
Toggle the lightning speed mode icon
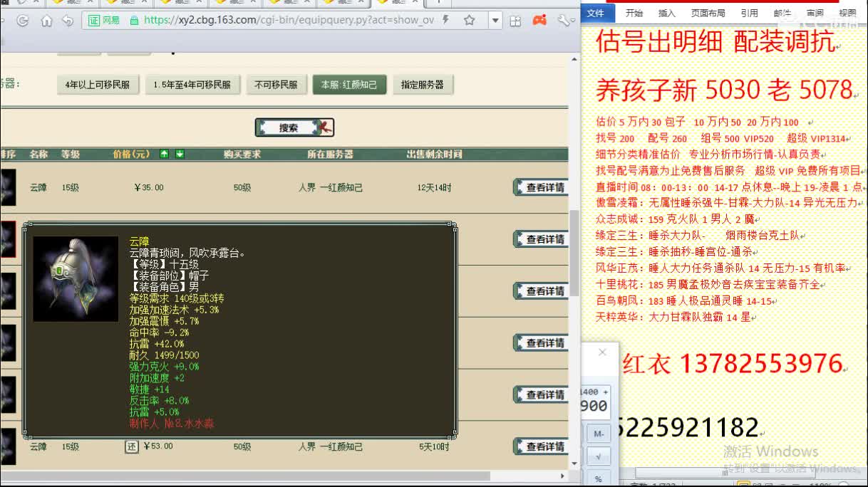[x=446, y=20]
